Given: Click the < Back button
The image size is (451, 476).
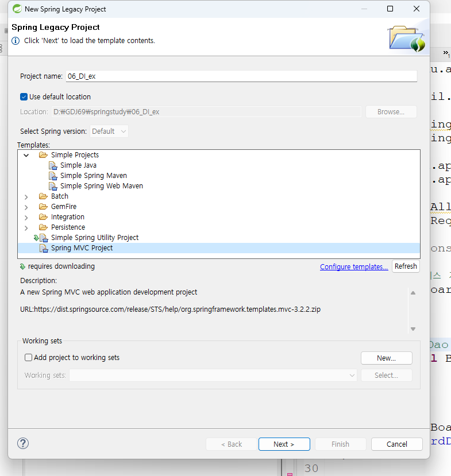Looking at the screenshot, I should click(x=232, y=444).
